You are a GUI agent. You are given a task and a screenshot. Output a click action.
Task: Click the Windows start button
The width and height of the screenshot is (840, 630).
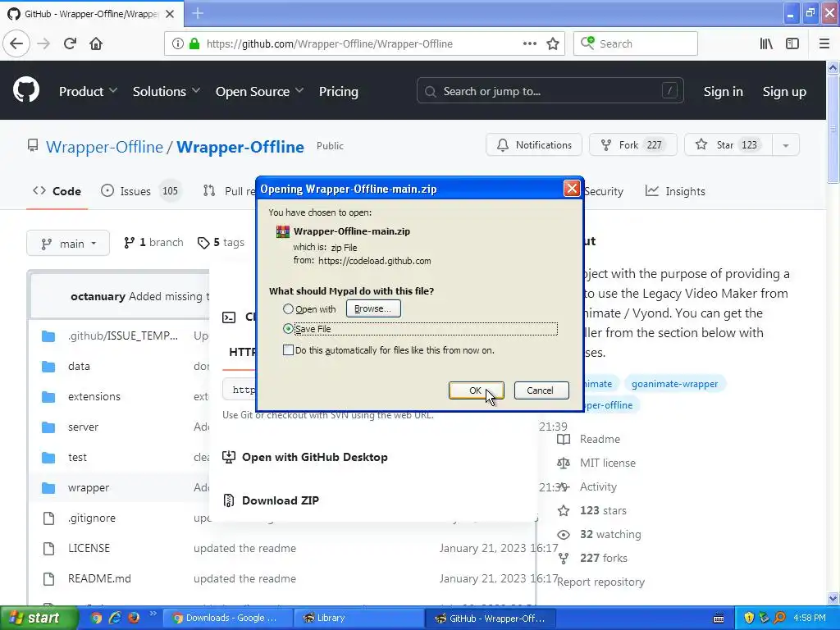pos(38,619)
